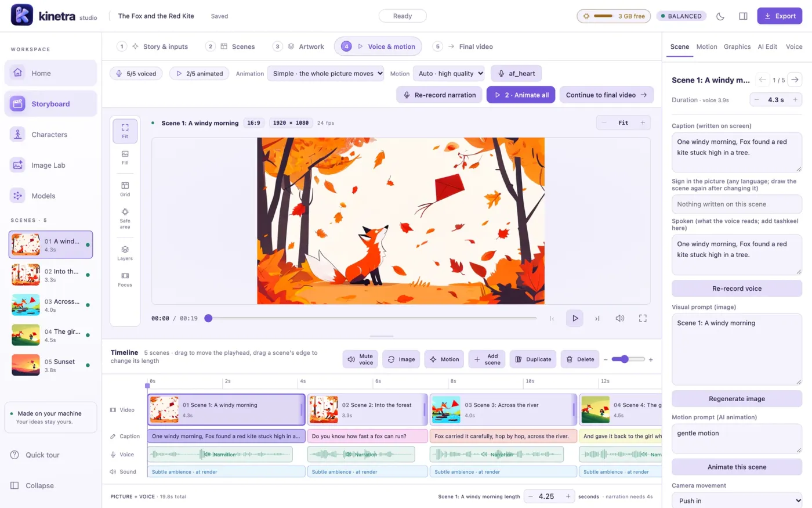The width and height of the screenshot is (812, 508).
Task: Toggle dark mode moon icon
Action: 720,16
